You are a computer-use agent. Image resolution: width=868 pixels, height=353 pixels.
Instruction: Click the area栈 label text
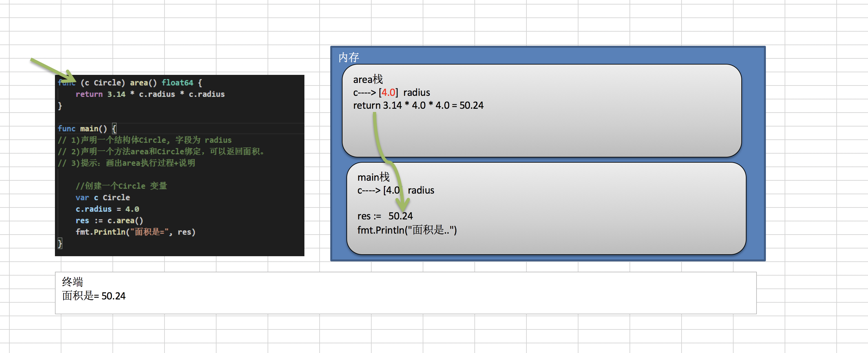click(368, 79)
